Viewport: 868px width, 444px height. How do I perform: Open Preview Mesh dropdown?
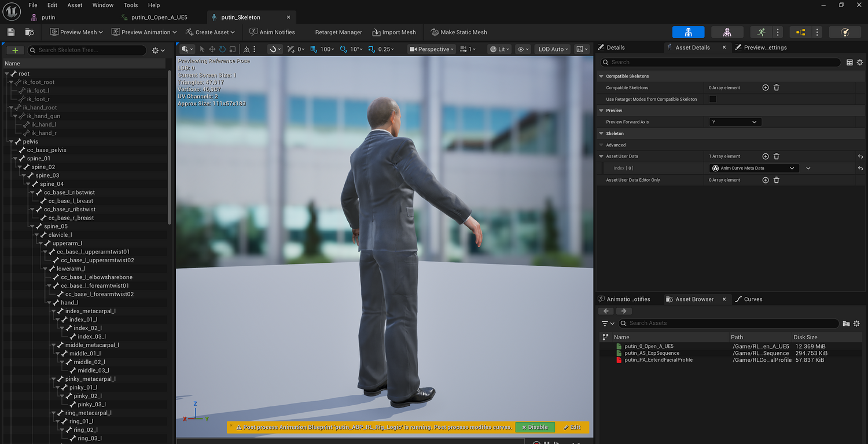76,32
